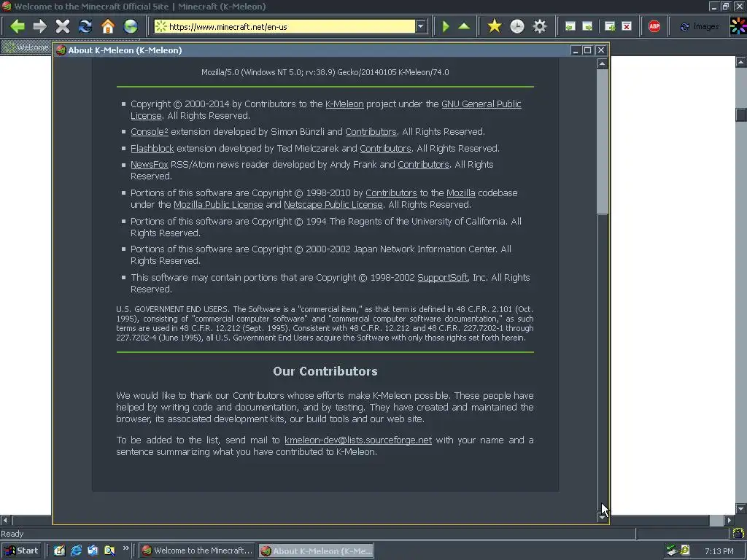Open the Start menu
747x560 pixels.
click(x=21, y=551)
